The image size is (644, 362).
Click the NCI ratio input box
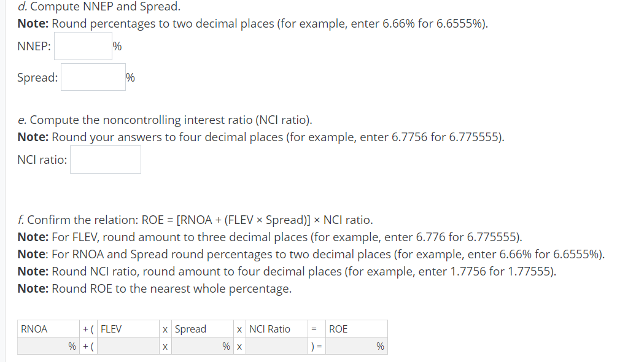tap(105, 160)
